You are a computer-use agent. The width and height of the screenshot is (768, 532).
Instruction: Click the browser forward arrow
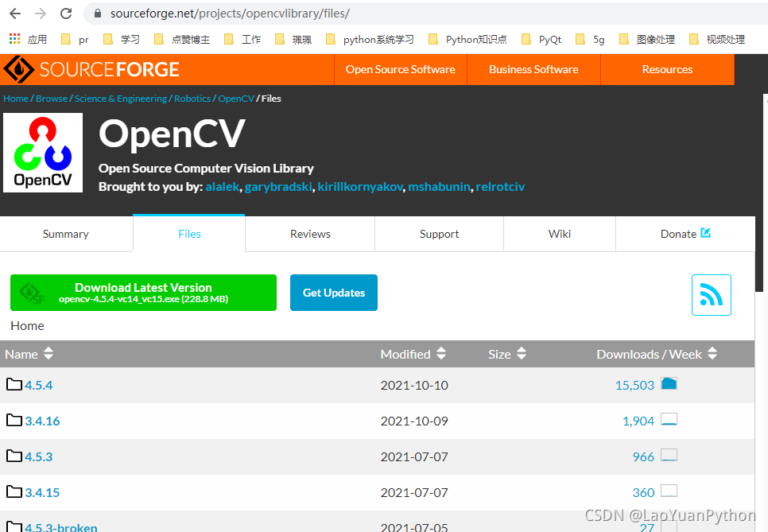pos(41,14)
